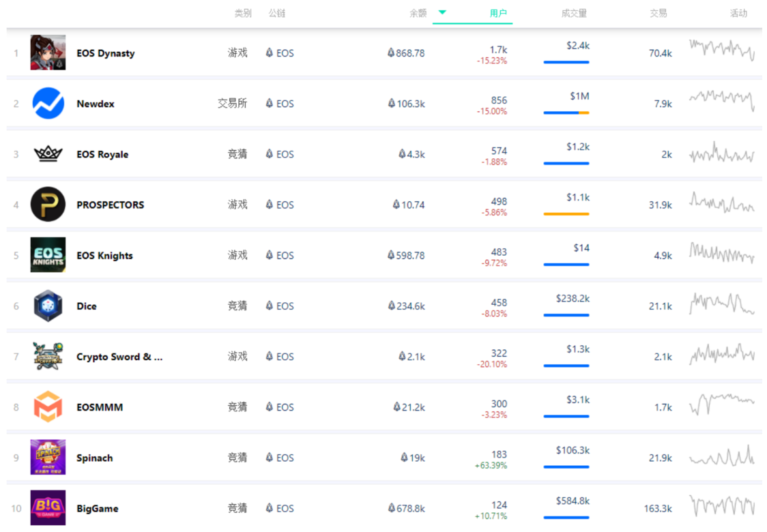Select the Spinach purple logo icon
Screen dimensions: 767x532
pyautogui.click(x=48, y=457)
